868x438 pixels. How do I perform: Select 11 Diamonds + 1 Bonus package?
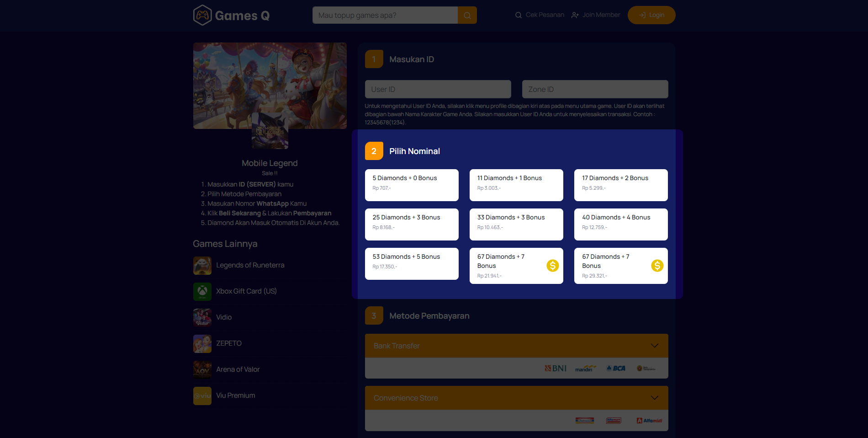tap(516, 185)
